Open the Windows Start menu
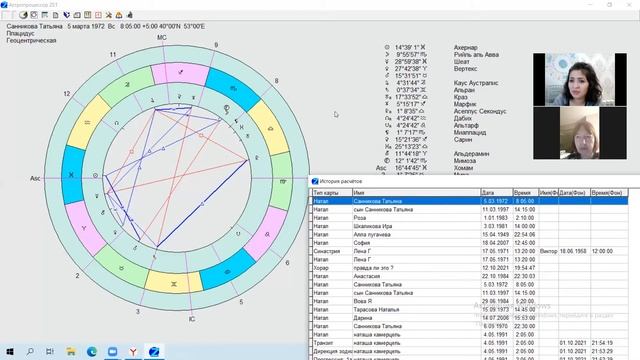Screen dimensions: 640x360 (9, 351)
